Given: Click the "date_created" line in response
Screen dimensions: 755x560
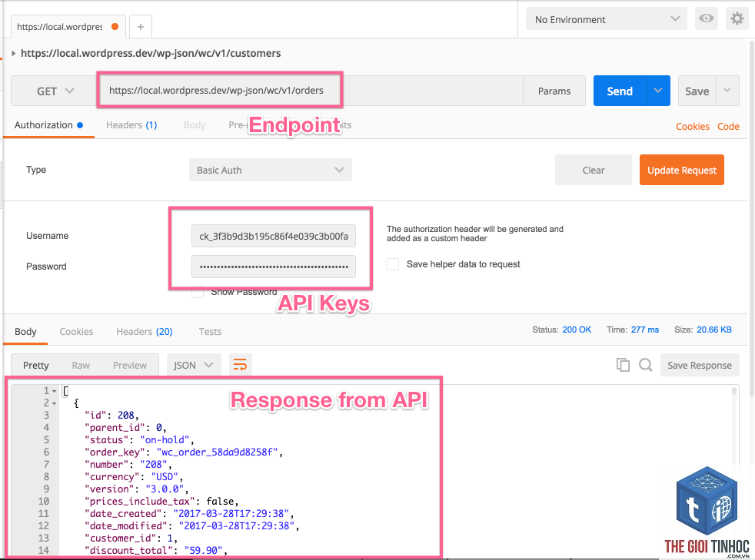Looking at the screenshot, I should pyautogui.click(x=189, y=513).
